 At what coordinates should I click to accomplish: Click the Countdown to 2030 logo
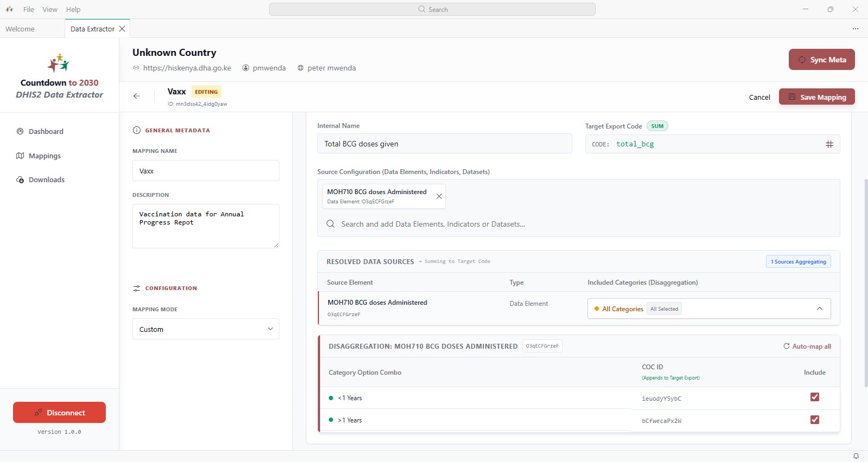point(59,63)
